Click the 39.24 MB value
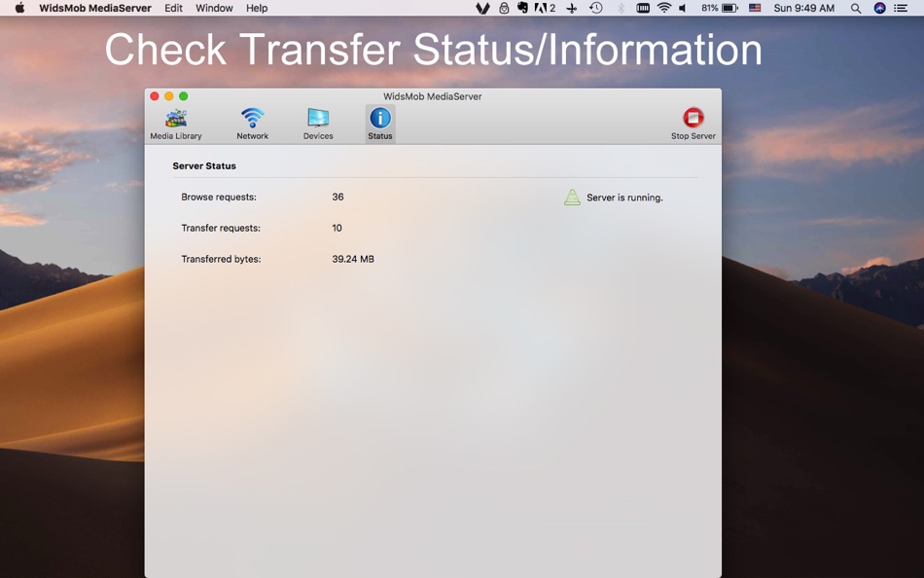The image size is (924, 578). (x=353, y=259)
